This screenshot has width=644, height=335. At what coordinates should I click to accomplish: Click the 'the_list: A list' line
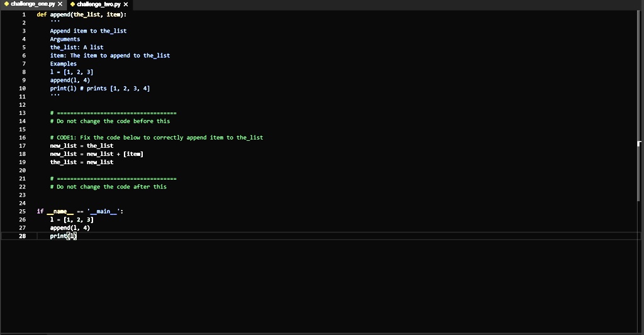77,47
